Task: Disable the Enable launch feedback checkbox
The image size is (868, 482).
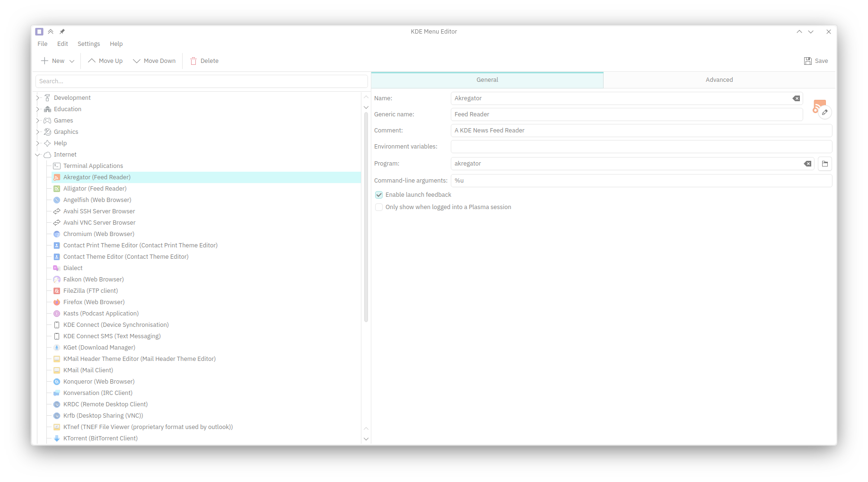Action: [379, 195]
